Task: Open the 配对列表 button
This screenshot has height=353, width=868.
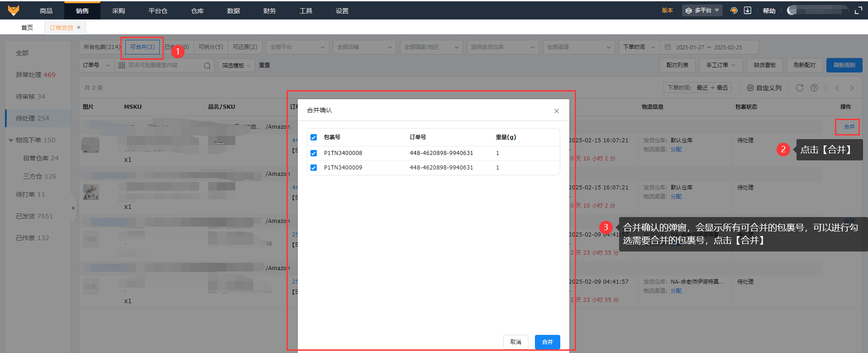Action: pyautogui.click(x=677, y=65)
